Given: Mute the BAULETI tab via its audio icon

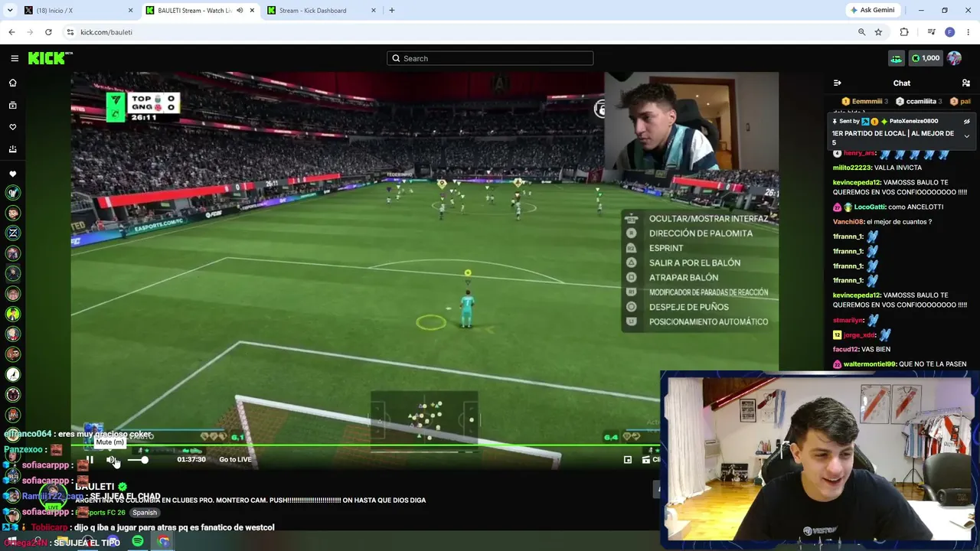Looking at the screenshot, I should 240,11.
